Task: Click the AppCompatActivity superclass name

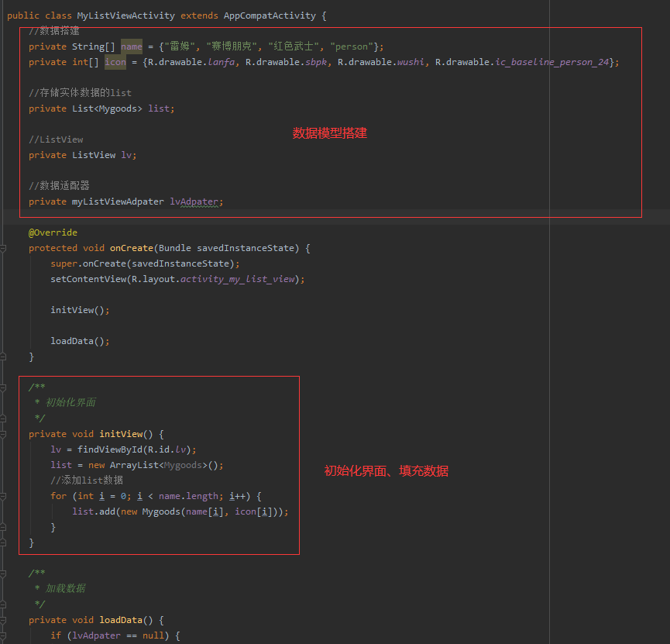Action: (x=270, y=15)
